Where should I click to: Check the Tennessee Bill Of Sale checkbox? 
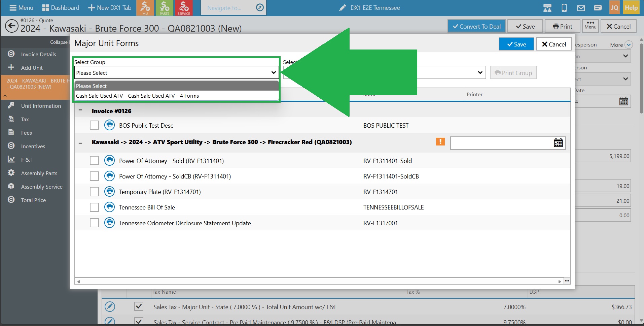[x=94, y=207]
